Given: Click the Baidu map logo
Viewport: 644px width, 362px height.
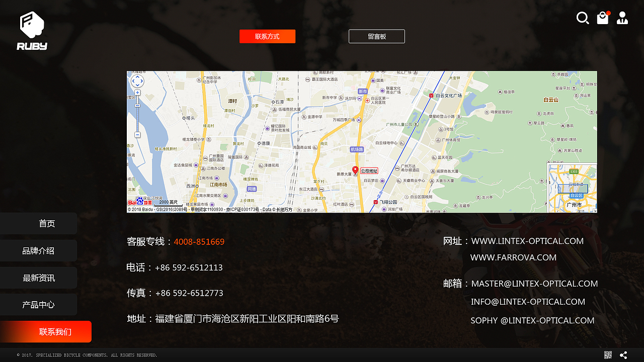Looking at the screenshot, I should [140, 202].
